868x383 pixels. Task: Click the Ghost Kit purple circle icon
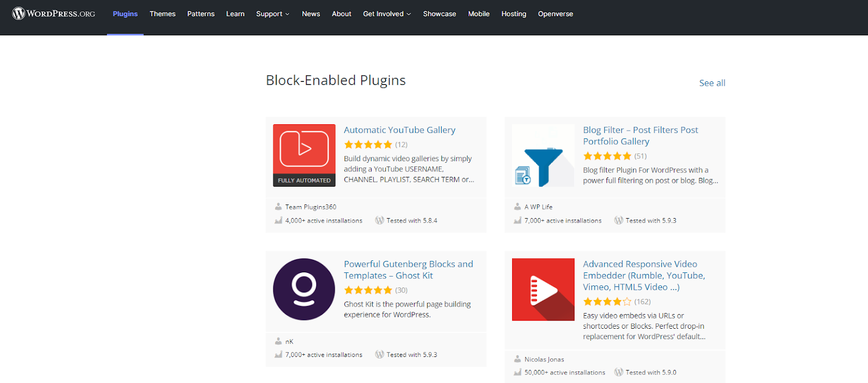coord(304,289)
